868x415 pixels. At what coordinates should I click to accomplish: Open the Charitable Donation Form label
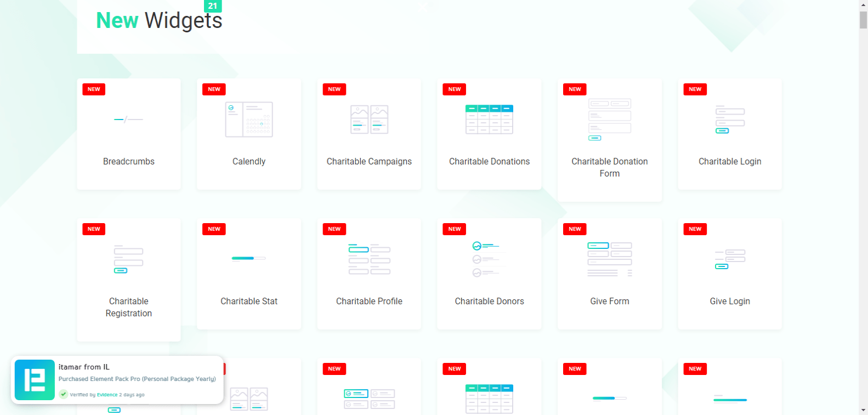coord(610,167)
